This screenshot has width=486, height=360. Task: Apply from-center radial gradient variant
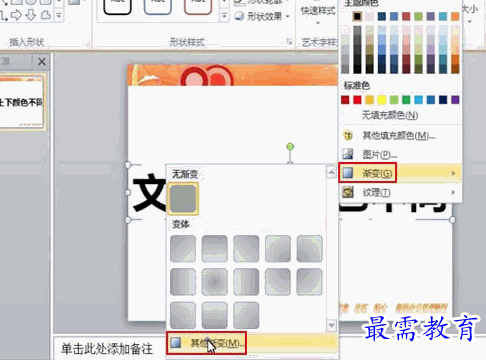click(215, 282)
